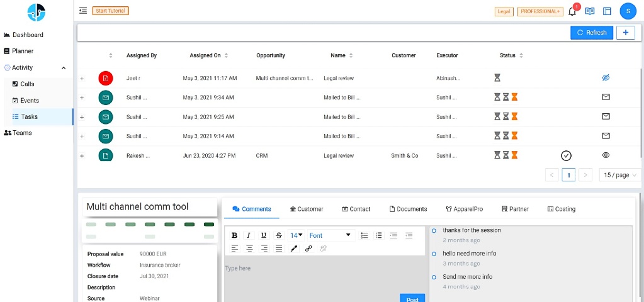Open the 15 / page size dropdown
The width and height of the screenshot is (644, 302).
tap(620, 175)
